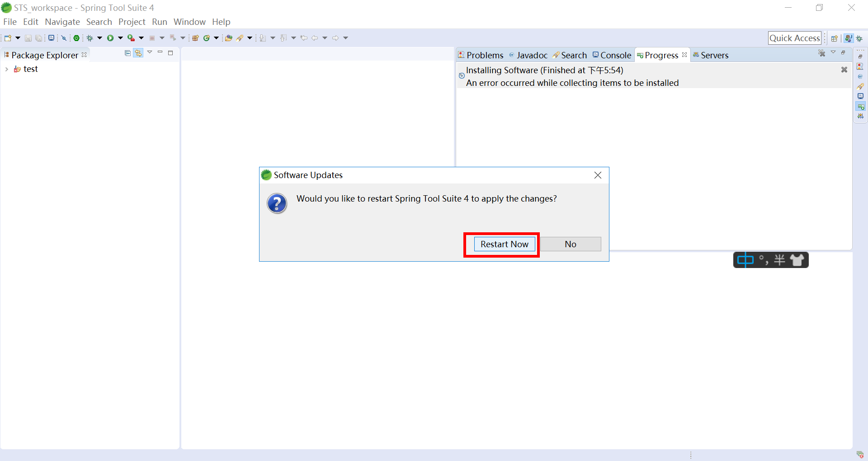Open the External Tools dropdown arrow
Screen dimensions: 868x461
tap(141, 38)
